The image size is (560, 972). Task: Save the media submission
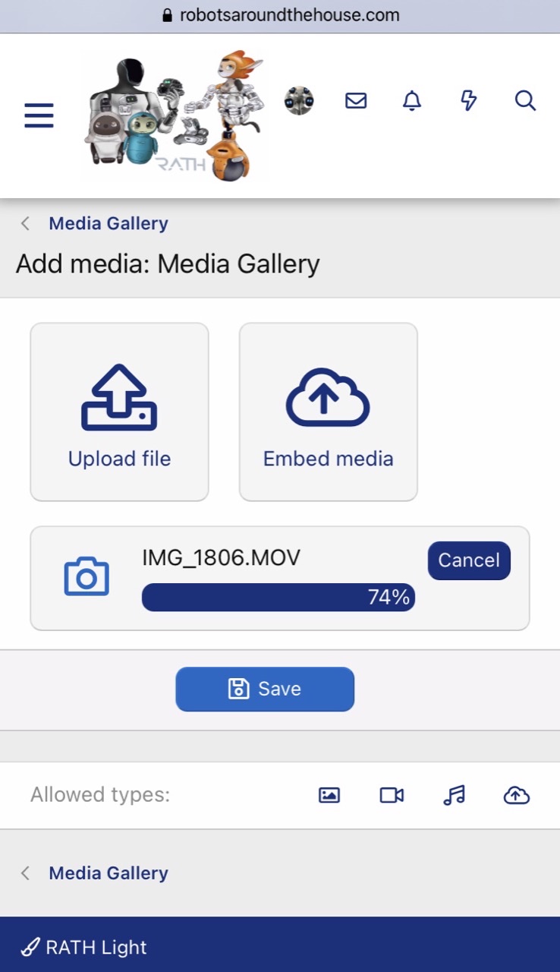click(265, 689)
